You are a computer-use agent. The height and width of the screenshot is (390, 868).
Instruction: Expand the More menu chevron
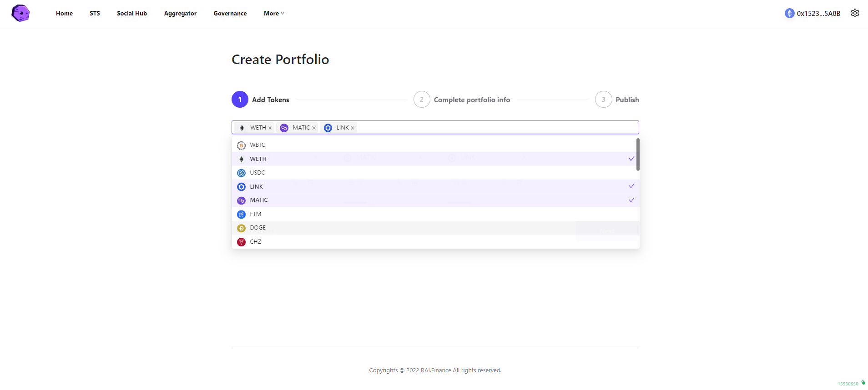pyautogui.click(x=283, y=13)
